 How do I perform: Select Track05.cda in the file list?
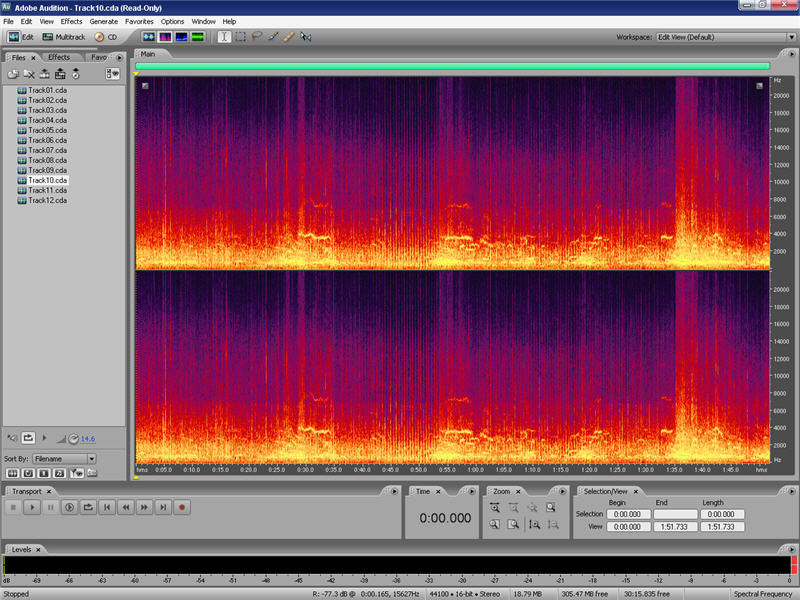click(47, 130)
